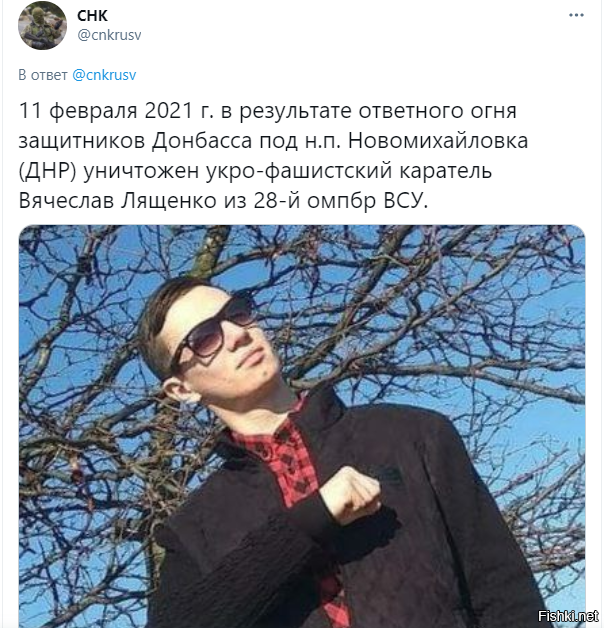Click the name 'Вячеслав Лященко' in tweet
The image size is (604, 628).
click(x=117, y=200)
